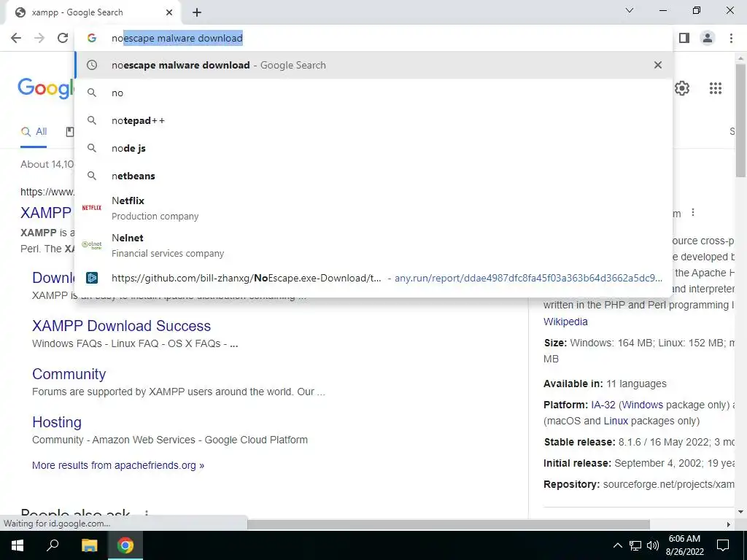Click the three-dot options in knowledge panel
747x560 pixels.
693,213
